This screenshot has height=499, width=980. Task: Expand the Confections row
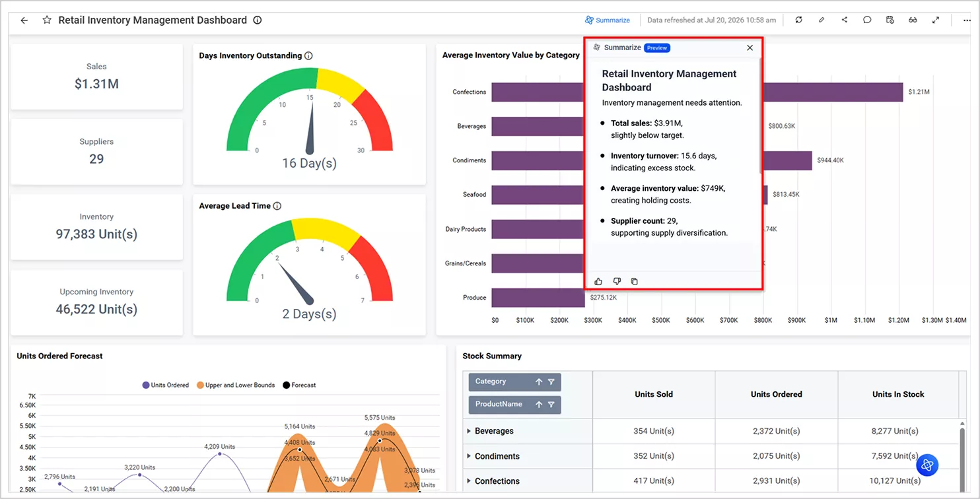(469, 481)
